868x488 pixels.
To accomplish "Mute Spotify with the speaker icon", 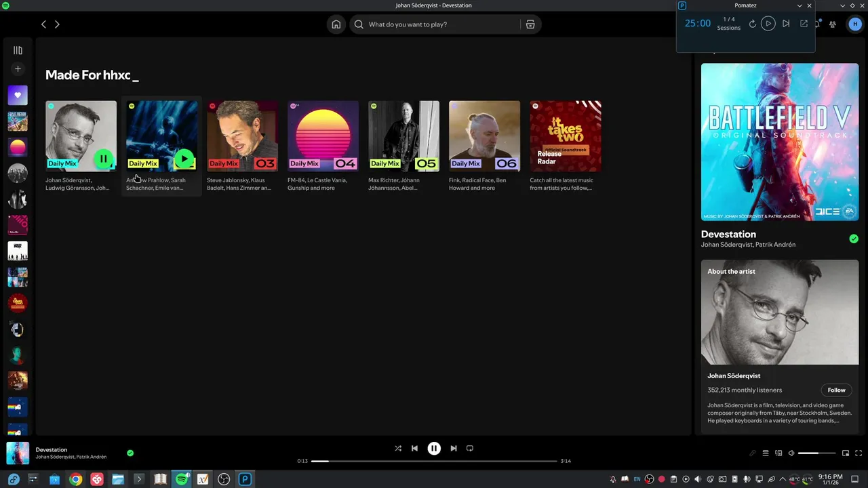I will point(791,453).
